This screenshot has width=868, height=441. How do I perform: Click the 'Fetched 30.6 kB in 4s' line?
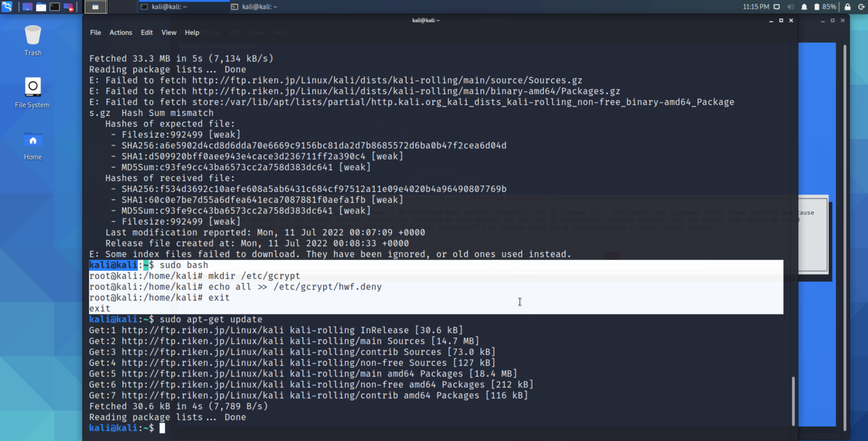pyautogui.click(x=178, y=406)
